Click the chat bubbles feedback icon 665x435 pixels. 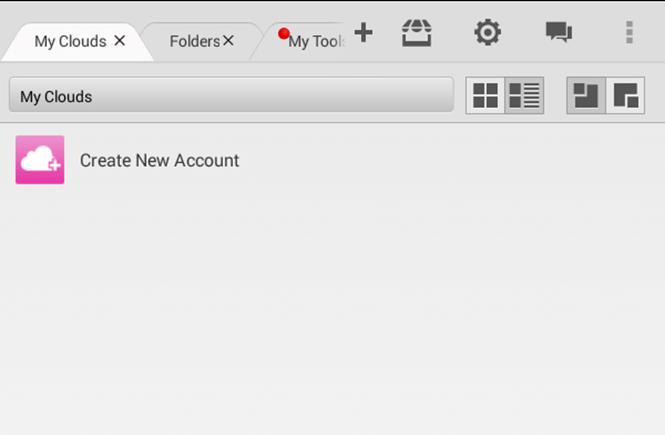[x=558, y=33]
